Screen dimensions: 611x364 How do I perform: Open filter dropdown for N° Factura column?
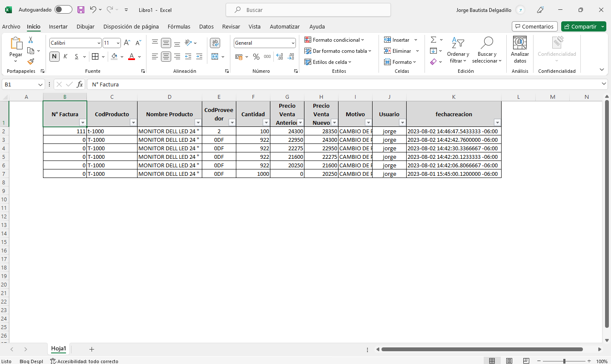tap(83, 123)
